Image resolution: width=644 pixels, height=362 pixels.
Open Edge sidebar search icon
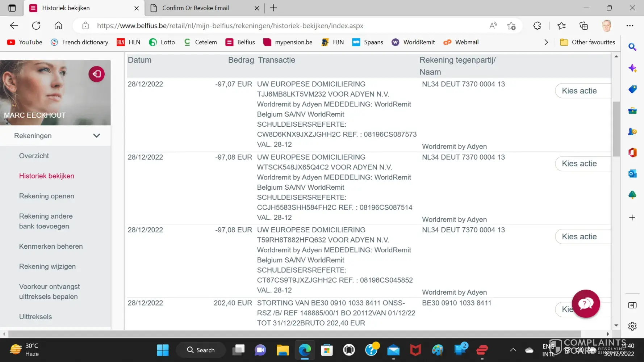tap(632, 47)
